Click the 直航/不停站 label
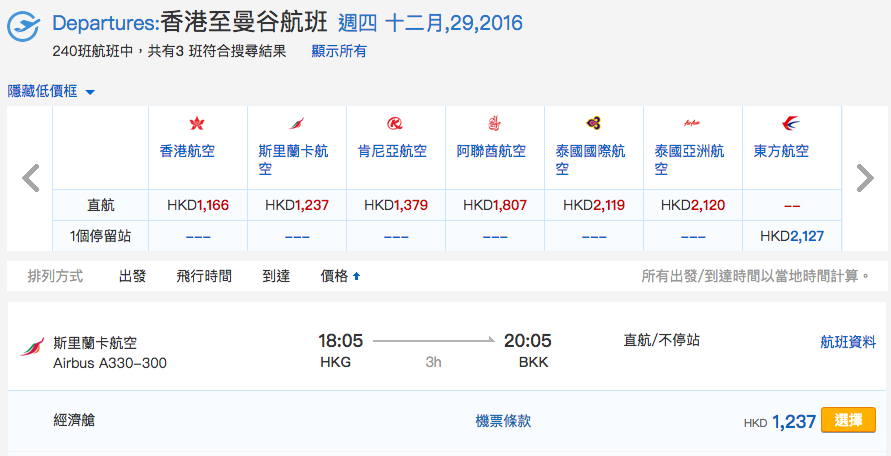The image size is (891, 456). 661,340
